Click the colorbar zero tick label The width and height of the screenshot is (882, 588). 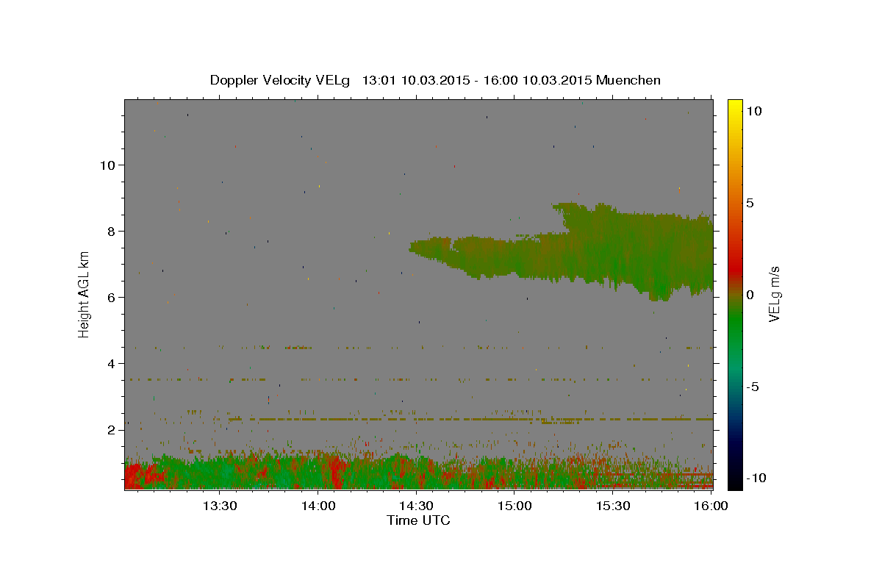(x=750, y=295)
